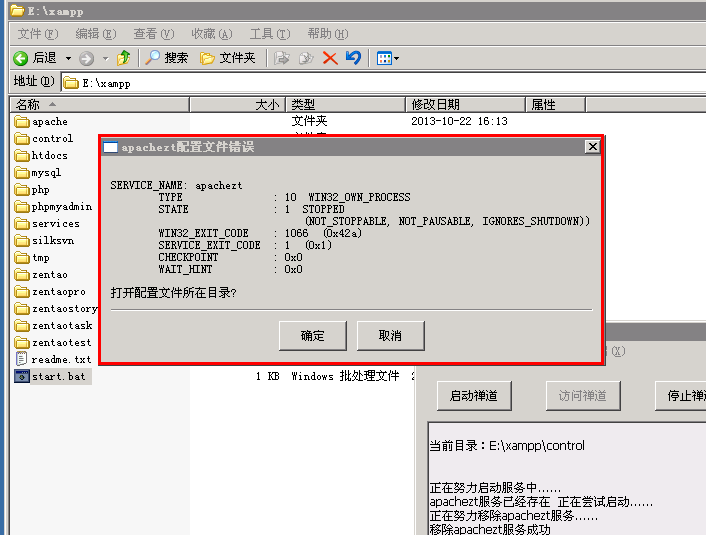Click the address bar showing E:\xampp
706x535 pixels.
click(383, 83)
